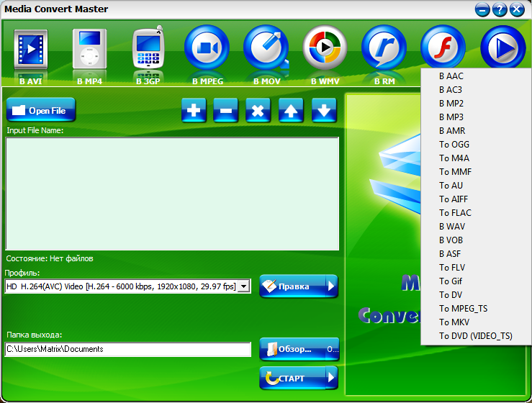532x403 pixels.
Task: Add a file with the plus button
Action: coord(194,110)
